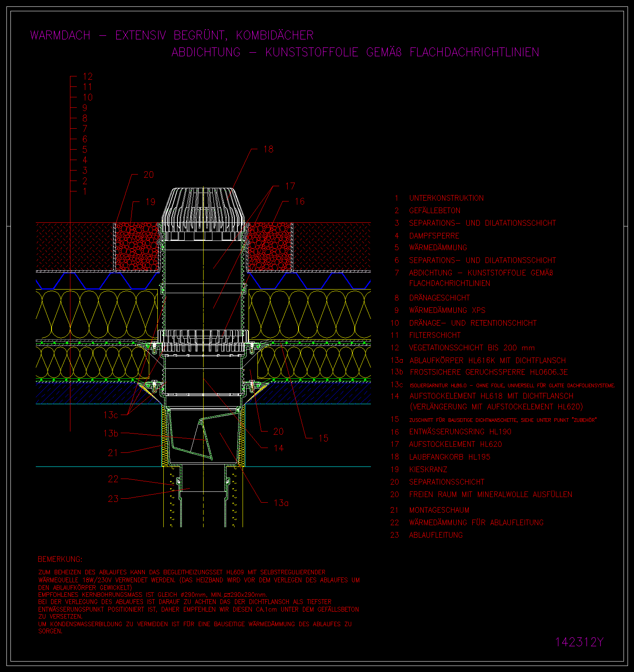This screenshot has height=672, width=634.
Task: Select "ENTWÄSSERUNGSRING HL190" legend text
Action: pyautogui.click(x=460, y=432)
